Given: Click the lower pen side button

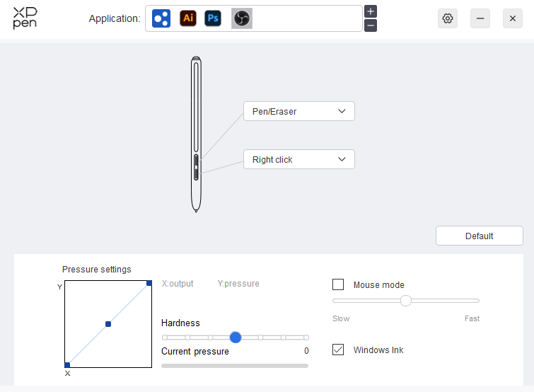Looking at the screenshot, I should coord(196,173).
